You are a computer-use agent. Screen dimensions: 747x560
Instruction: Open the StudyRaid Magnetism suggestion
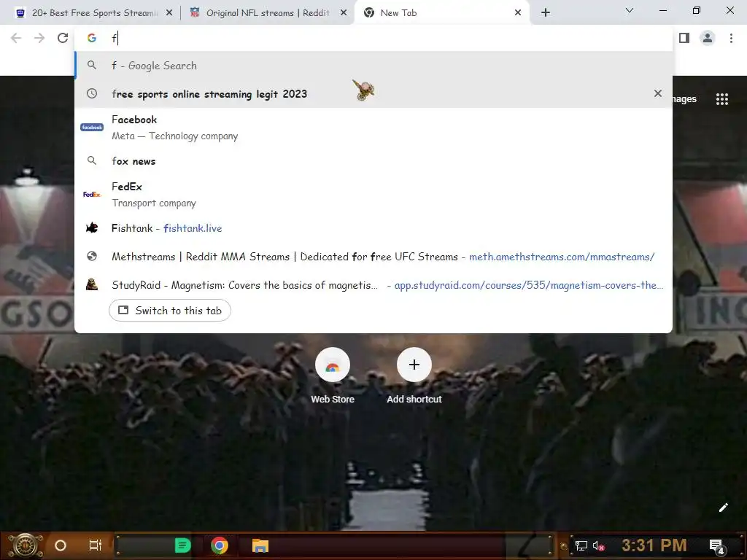[373, 285]
